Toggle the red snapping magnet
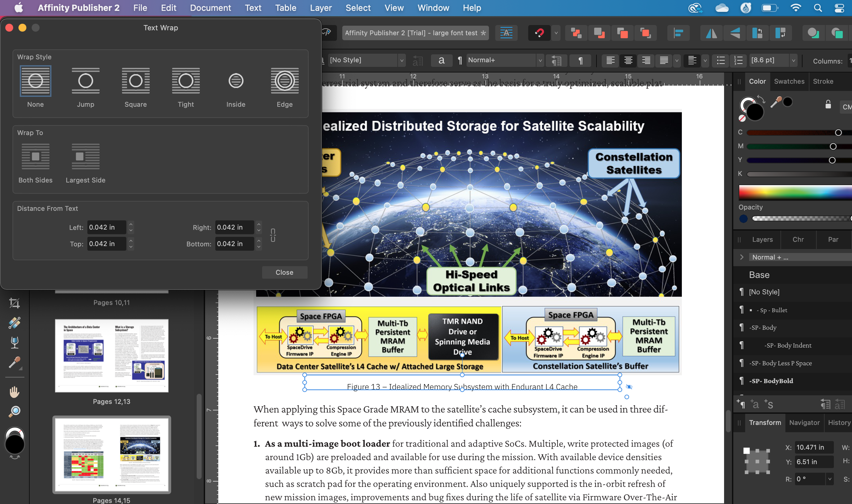852x504 pixels. point(539,33)
